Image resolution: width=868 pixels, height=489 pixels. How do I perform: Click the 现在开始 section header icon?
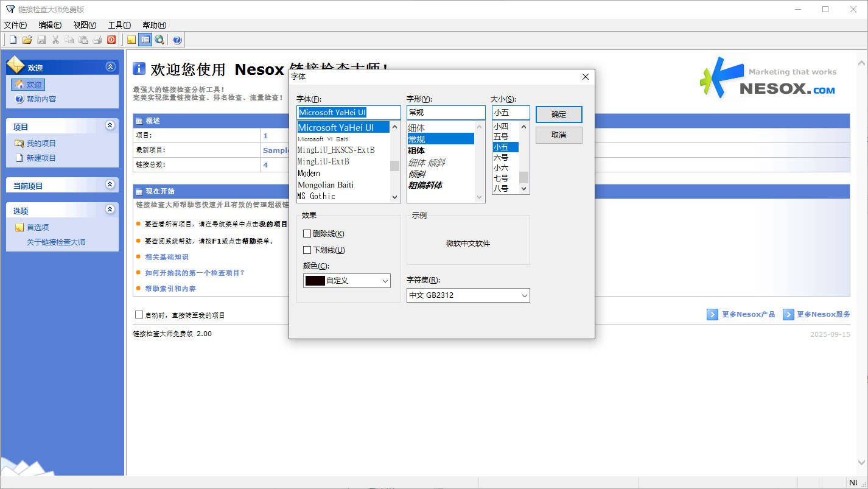[139, 191]
